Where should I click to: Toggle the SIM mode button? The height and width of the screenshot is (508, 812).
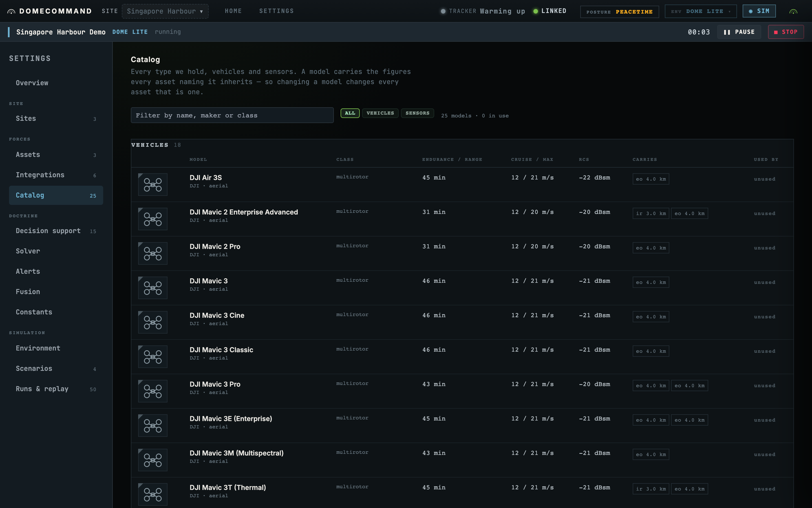759,11
